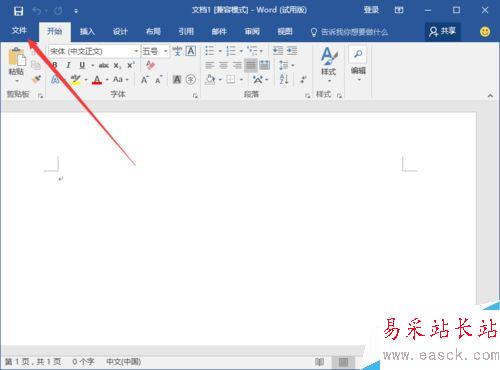500x370 pixels.
Task: Open the Quick Access Toolbar customize dropdown
Action: [76, 11]
